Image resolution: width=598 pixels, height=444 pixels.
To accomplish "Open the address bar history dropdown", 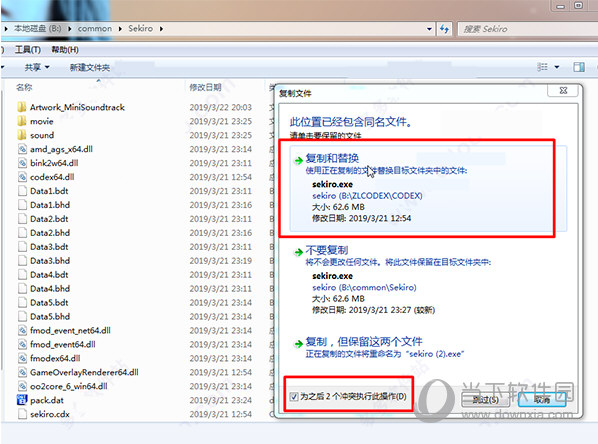I will point(429,29).
